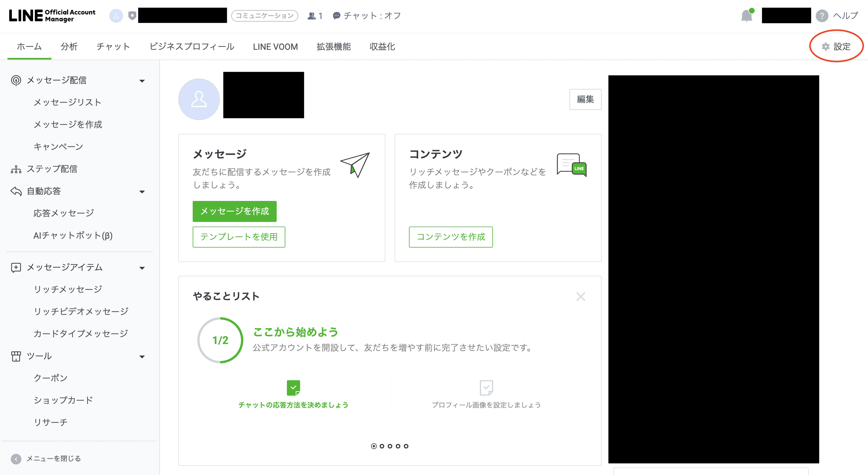Click the チャットの応答方法を決めましょう checklist item
This screenshot has width=868, height=475.
point(293,394)
